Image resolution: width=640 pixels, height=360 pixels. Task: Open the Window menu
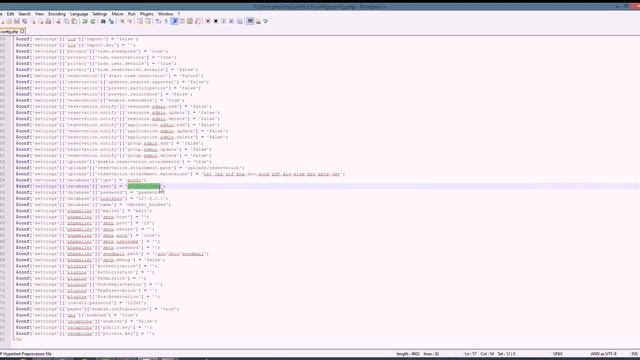click(165, 14)
